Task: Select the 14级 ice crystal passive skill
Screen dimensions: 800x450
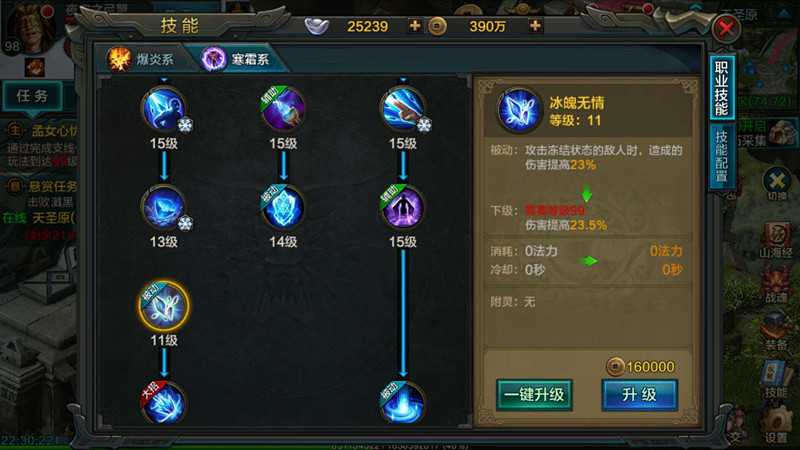Action: click(283, 208)
